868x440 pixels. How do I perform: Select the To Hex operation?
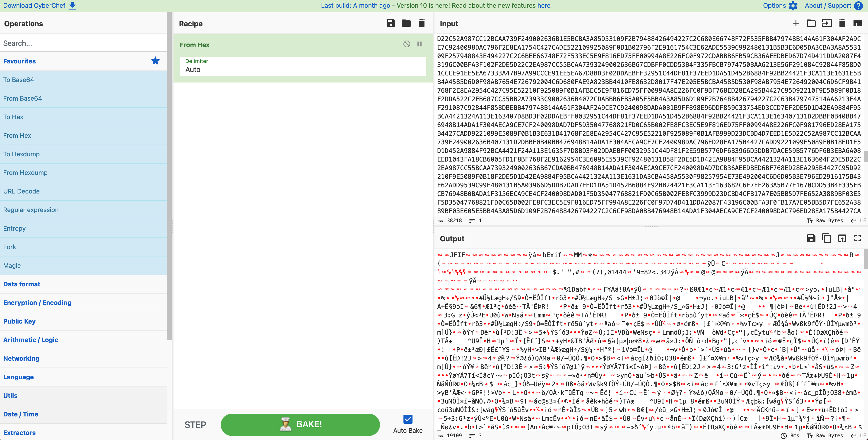(84, 117)
